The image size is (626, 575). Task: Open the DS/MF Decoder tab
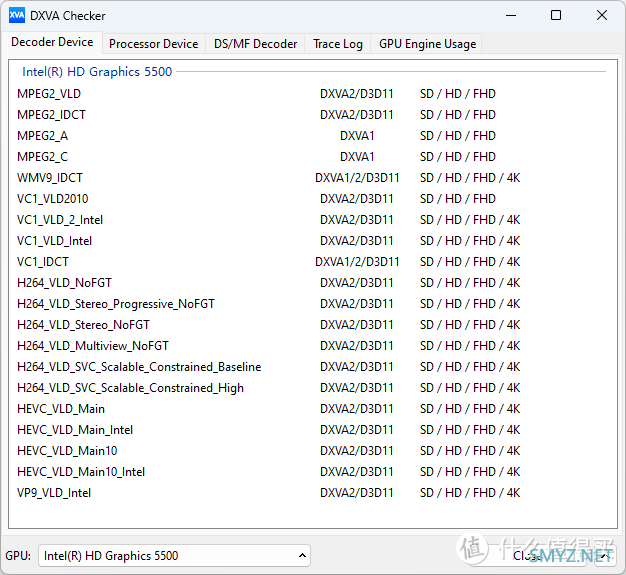click(256, 44)
